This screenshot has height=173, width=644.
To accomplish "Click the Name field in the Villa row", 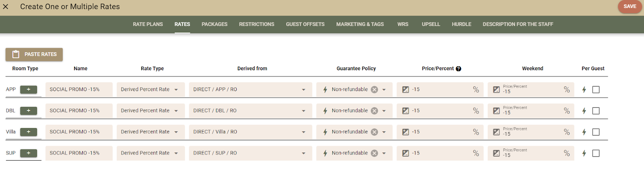I will (79, 132).
